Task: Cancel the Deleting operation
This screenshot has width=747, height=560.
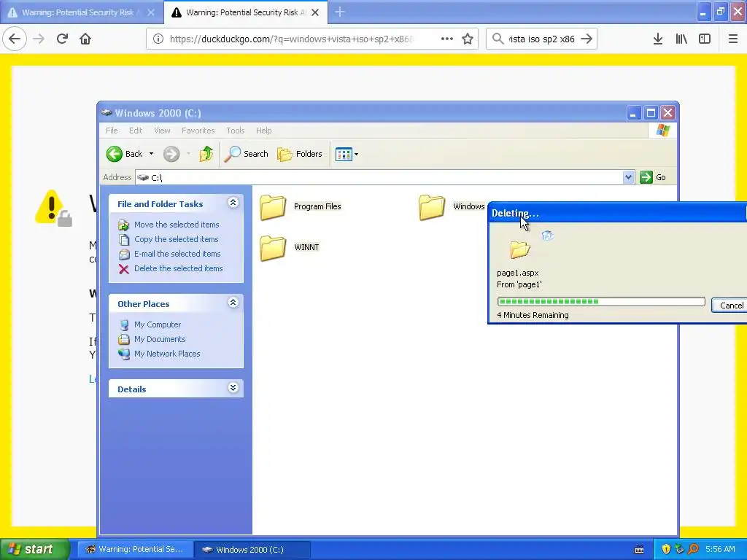Action: (x=729, y=306)
